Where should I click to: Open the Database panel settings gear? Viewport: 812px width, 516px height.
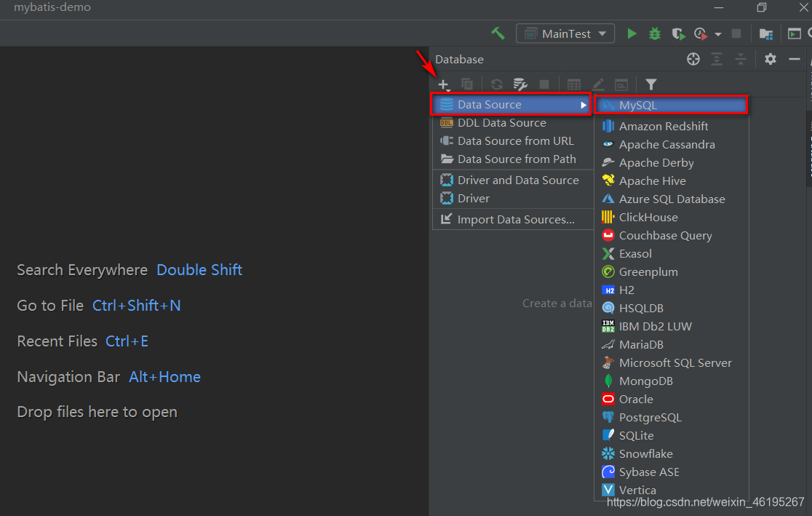click(x=770, y=59)
